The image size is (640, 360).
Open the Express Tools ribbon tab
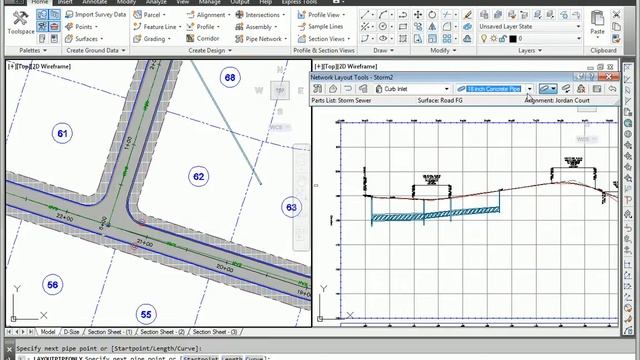[299, 2]
